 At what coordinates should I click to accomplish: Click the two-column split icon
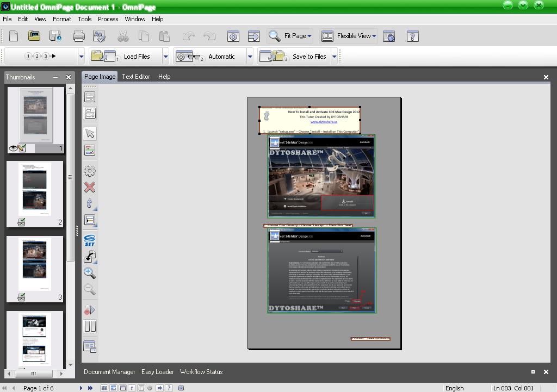(x=90, y=326)
